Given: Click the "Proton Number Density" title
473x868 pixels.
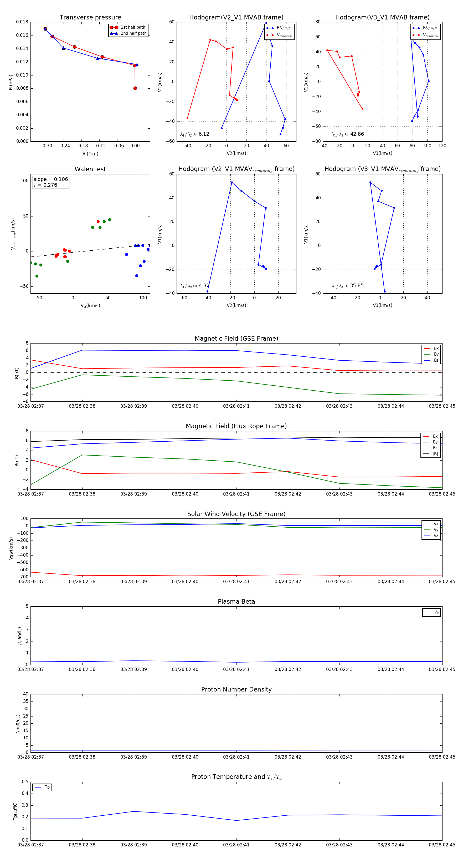Looking at the screenshot, I should pos(236,689).
